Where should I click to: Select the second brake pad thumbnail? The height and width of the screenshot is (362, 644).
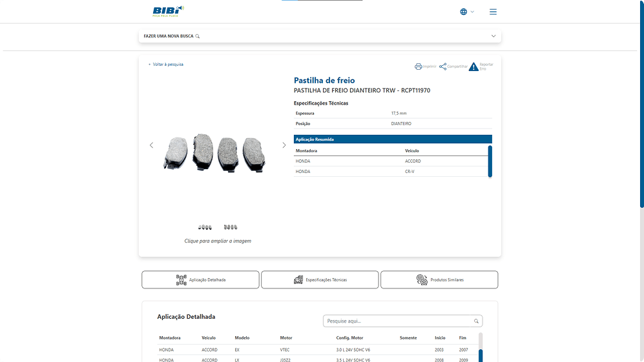pos(231,227)
